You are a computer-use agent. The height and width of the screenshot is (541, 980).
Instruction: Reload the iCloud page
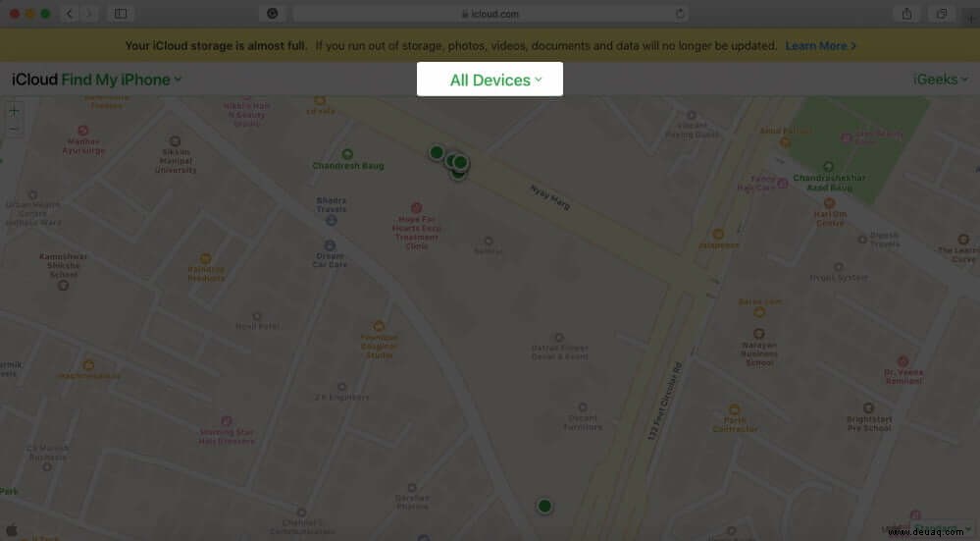click(x=680, y=13)
